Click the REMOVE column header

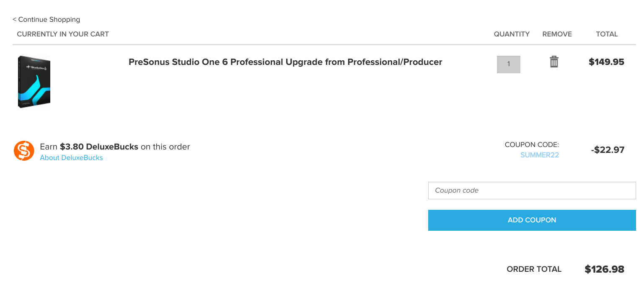557,34
